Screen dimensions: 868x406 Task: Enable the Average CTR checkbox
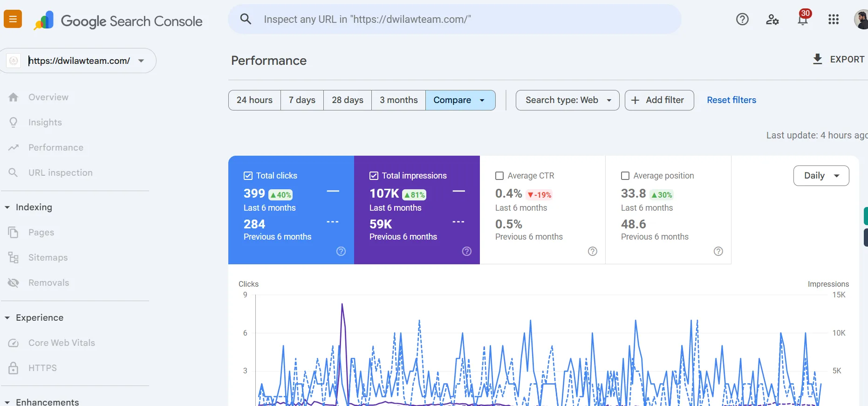tap(499, 176)
